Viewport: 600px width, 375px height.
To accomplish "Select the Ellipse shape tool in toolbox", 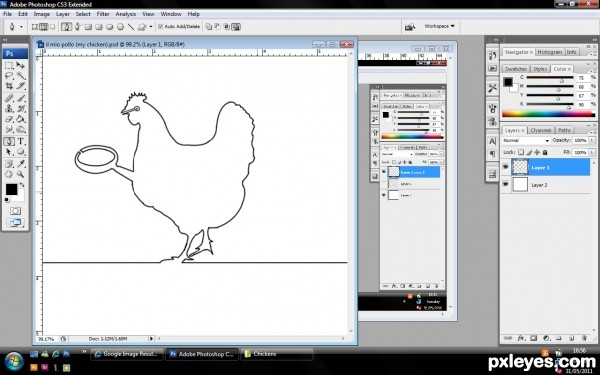I will click(x=21, y=152).
